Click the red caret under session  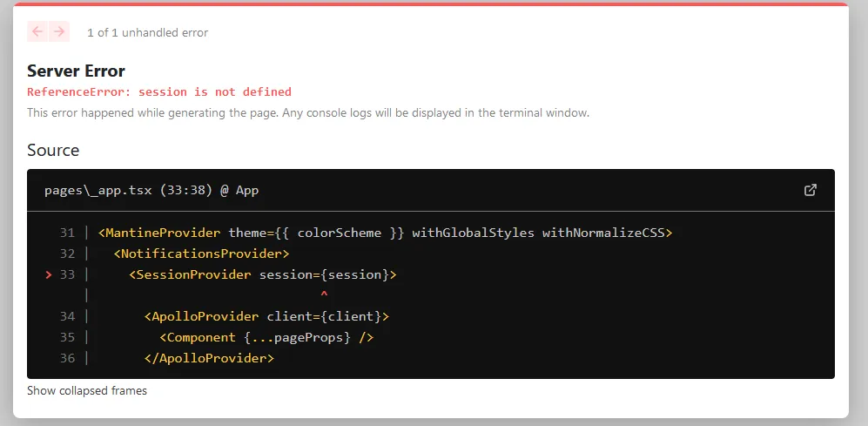coord(324,294)
